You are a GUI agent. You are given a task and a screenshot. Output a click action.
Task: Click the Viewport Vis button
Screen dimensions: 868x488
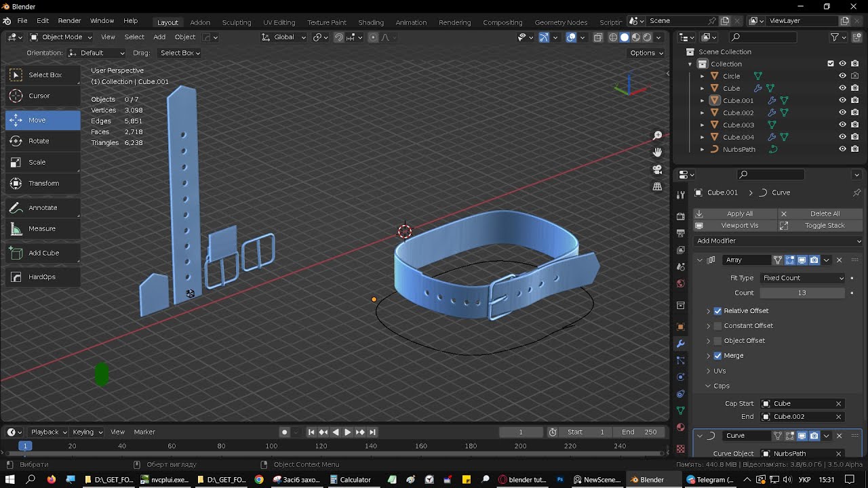734,225
